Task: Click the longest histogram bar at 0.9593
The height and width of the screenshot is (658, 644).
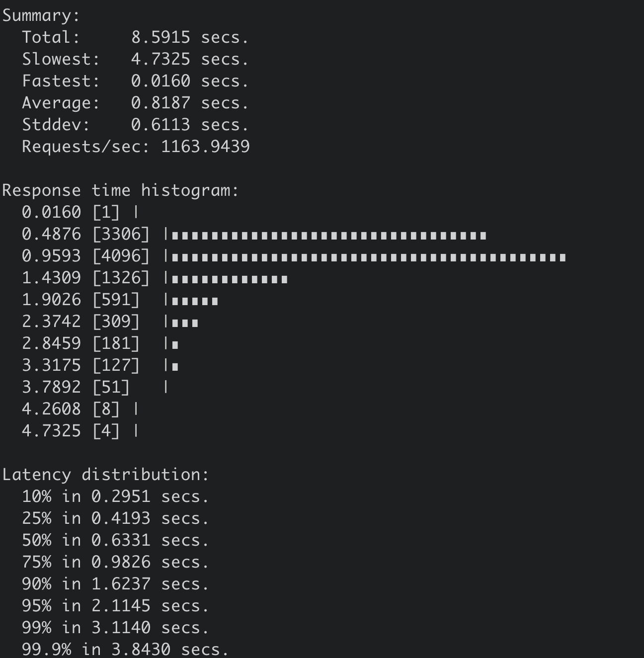Action: 368,257
